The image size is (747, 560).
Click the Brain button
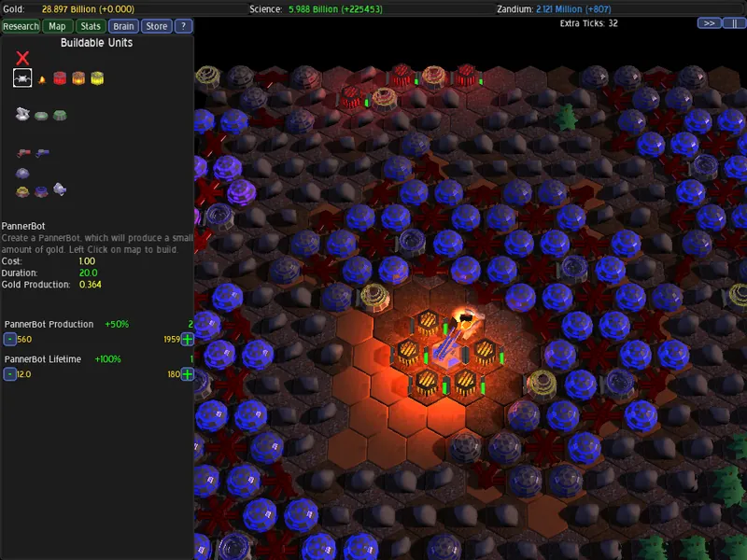[x=123, y=26]
